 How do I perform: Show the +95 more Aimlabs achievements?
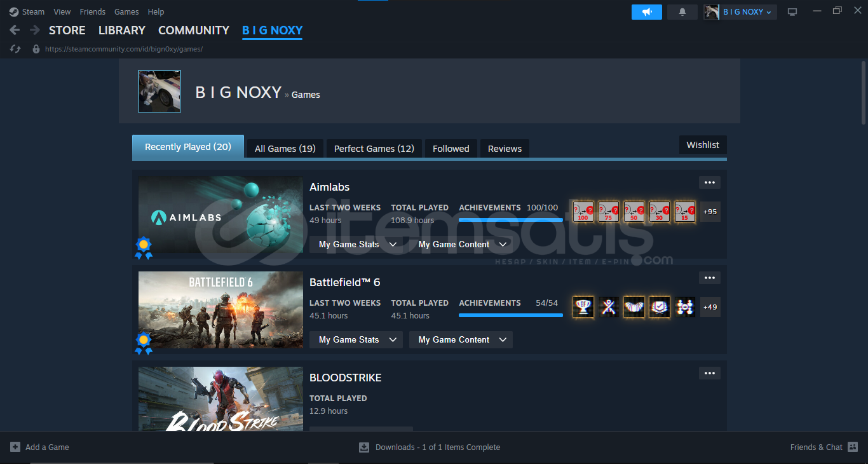(x=710, y=212)
